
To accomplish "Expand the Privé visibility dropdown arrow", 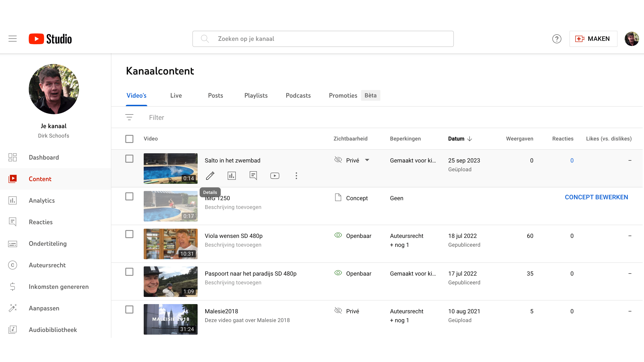I will tap(367, 160).
